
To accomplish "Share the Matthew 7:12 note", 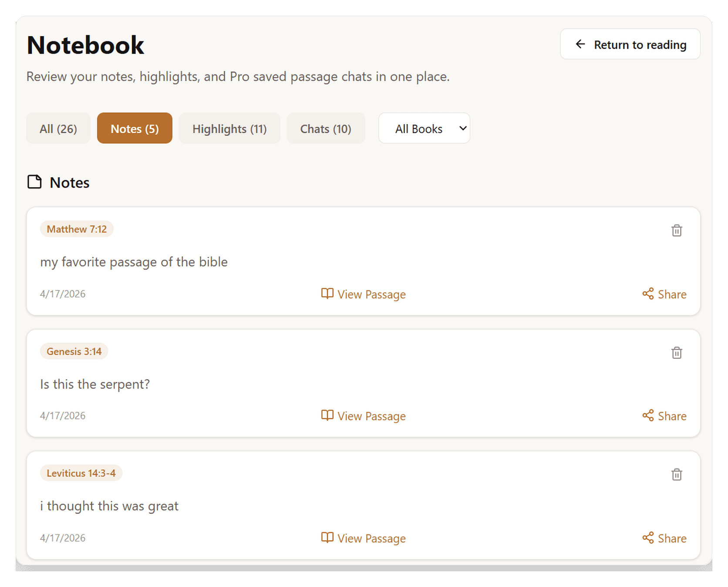I will [x=664, y=294].
